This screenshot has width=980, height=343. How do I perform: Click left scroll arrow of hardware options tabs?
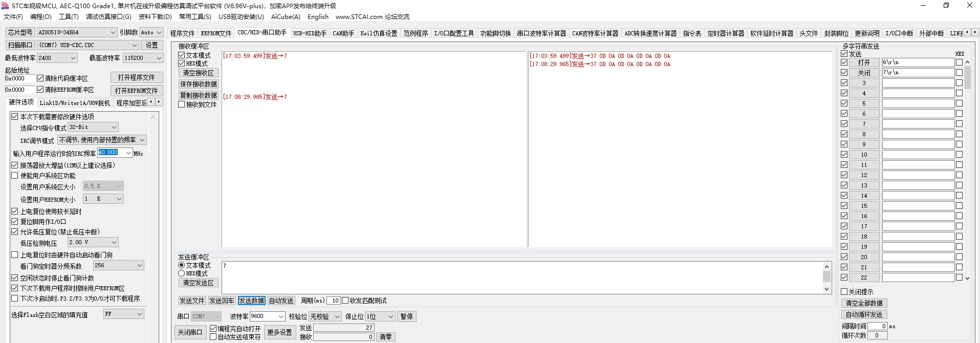tap(151, 102)
